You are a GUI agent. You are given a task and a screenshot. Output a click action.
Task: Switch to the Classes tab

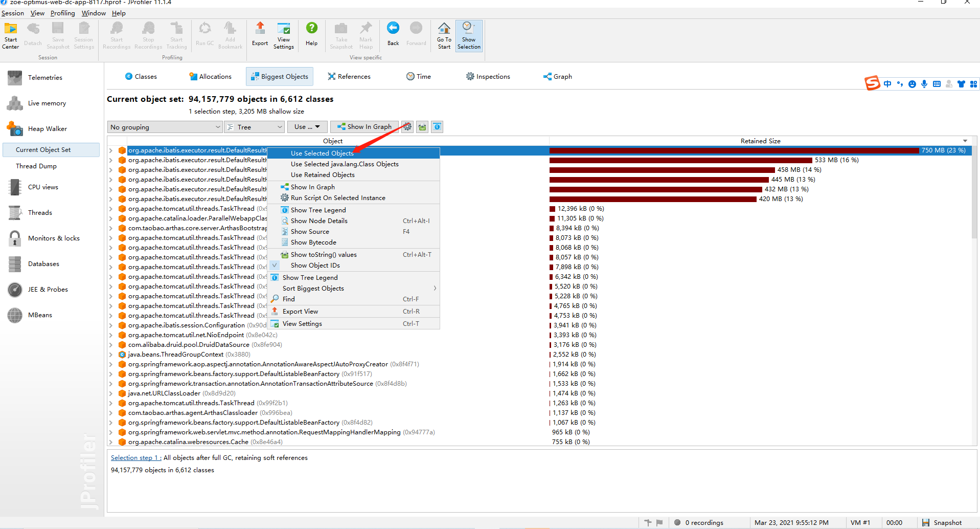point(141,76)
